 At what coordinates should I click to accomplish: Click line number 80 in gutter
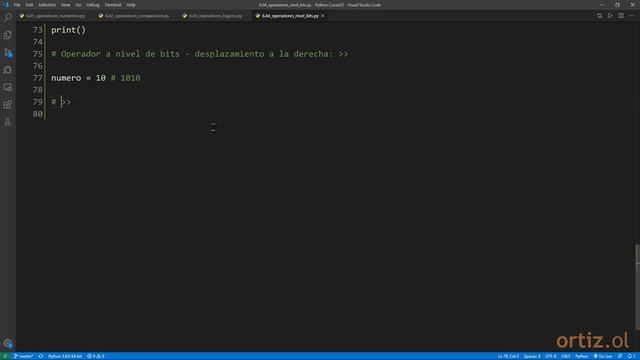click(x=38, y=114)
